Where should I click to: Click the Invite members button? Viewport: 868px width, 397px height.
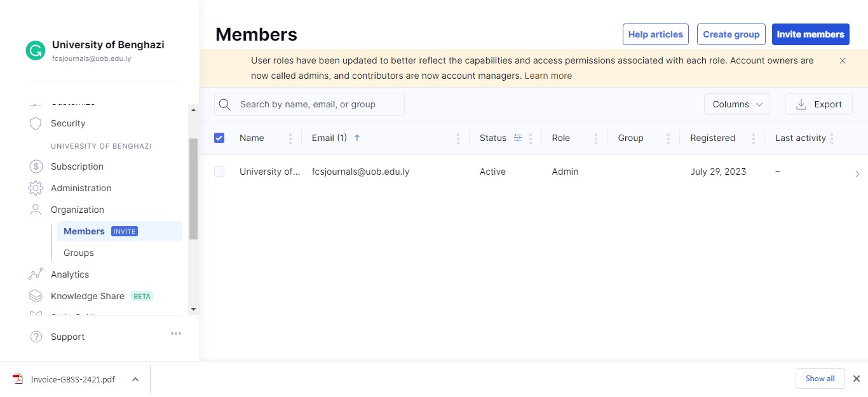tap(810, 34)
